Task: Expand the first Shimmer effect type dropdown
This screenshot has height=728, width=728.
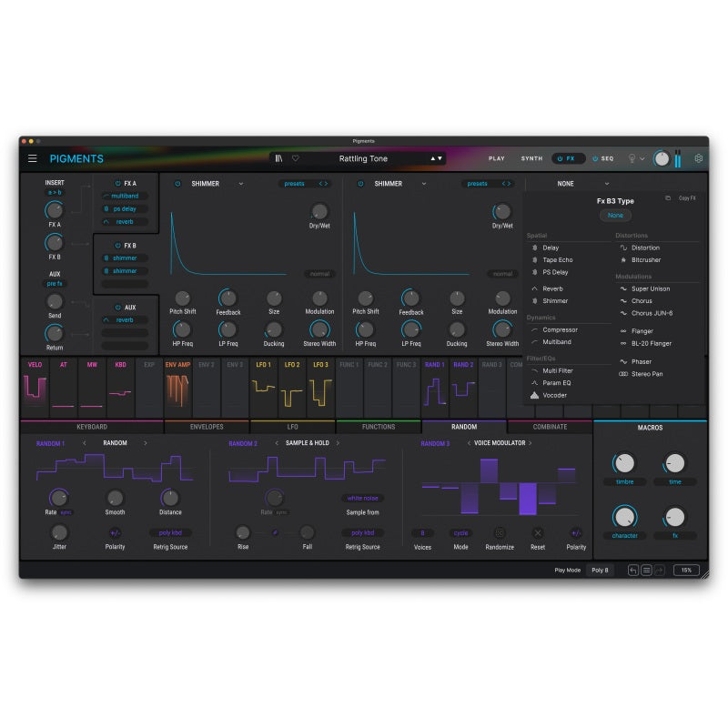Action: 241,184
